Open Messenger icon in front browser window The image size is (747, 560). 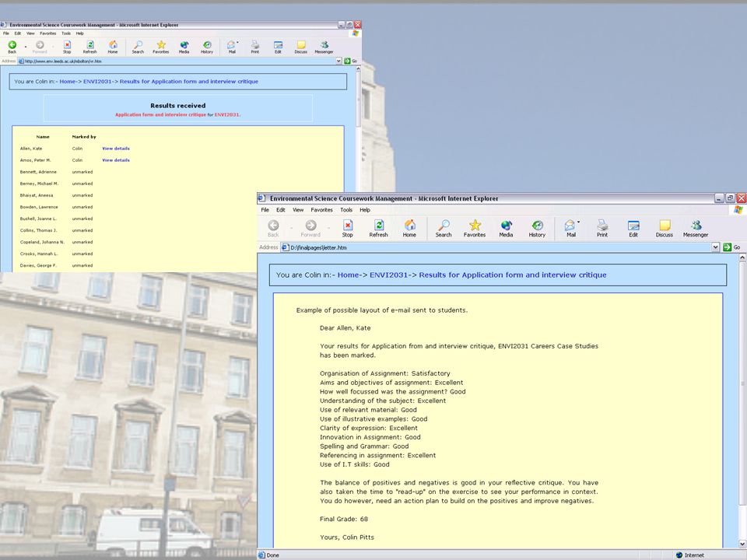pyautogui.click(x=696, y=228)
